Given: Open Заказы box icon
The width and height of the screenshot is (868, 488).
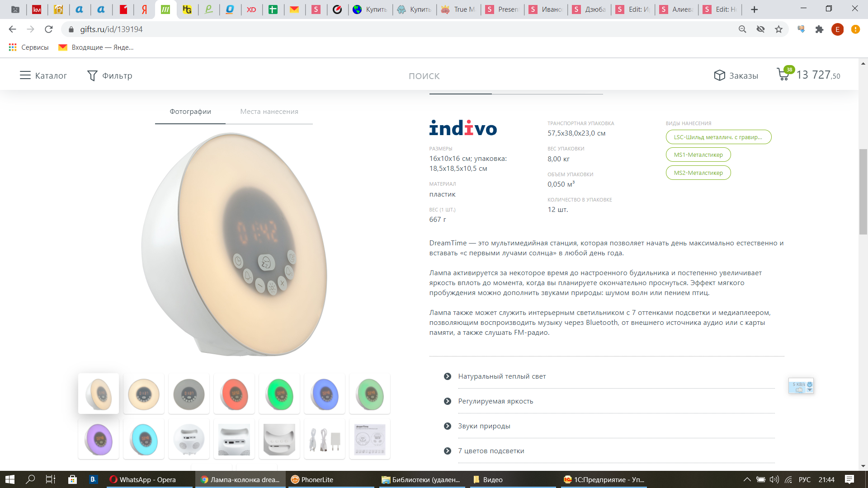Looking at the screenshot, I should click(719, 75).
